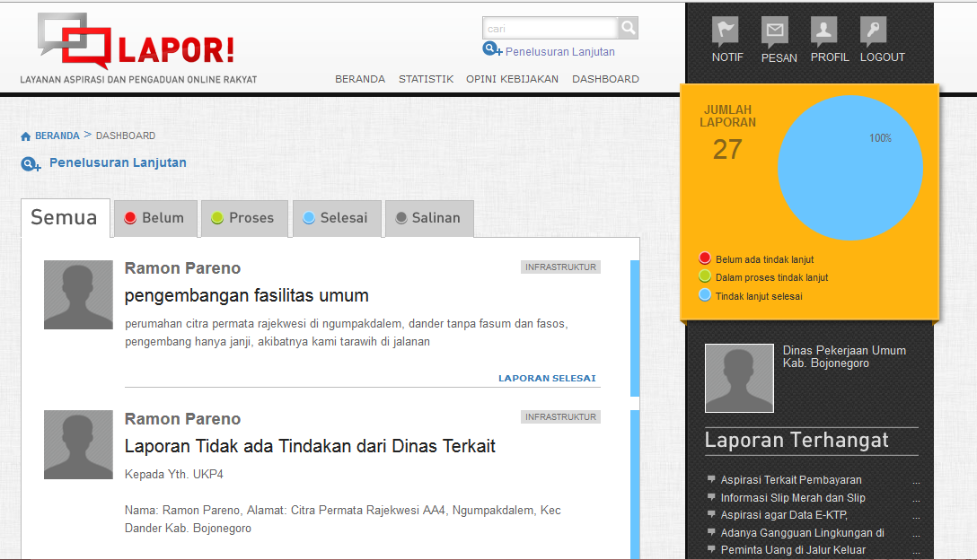Click the search magnifier button

[628, 28]
